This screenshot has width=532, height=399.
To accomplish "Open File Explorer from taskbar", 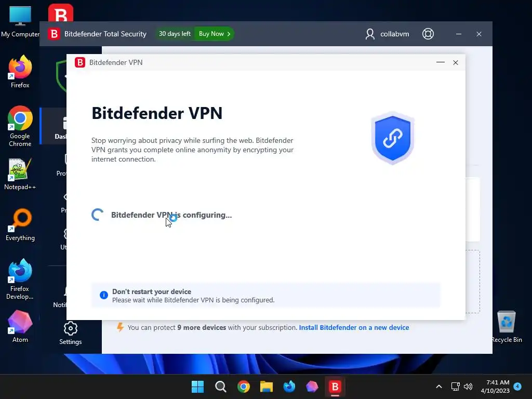I will point(267,387).
